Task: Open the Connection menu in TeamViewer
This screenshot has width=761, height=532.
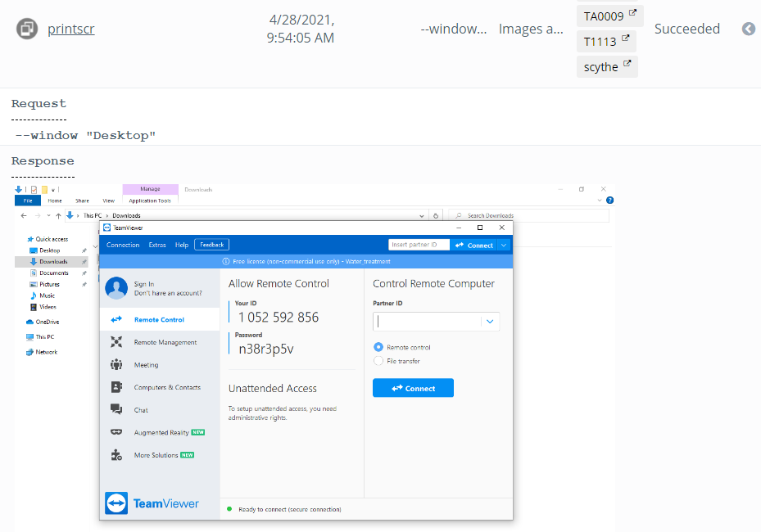Action: point(123,245)
